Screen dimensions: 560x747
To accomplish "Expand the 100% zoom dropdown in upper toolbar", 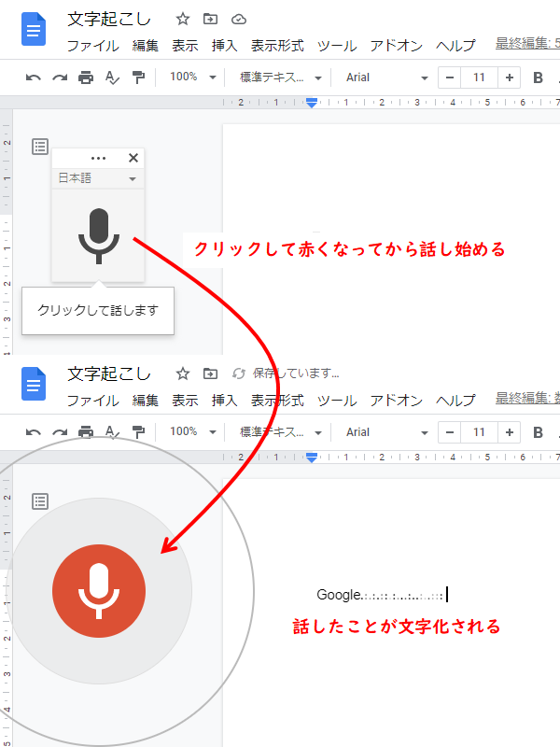I will coord(195,78).
